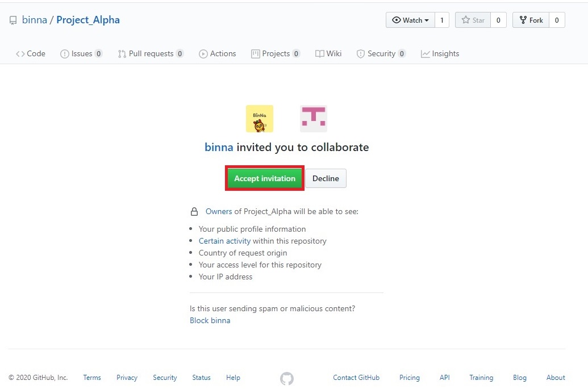
Task: Open the Pull requests tab
Action: tap(151, 53)
